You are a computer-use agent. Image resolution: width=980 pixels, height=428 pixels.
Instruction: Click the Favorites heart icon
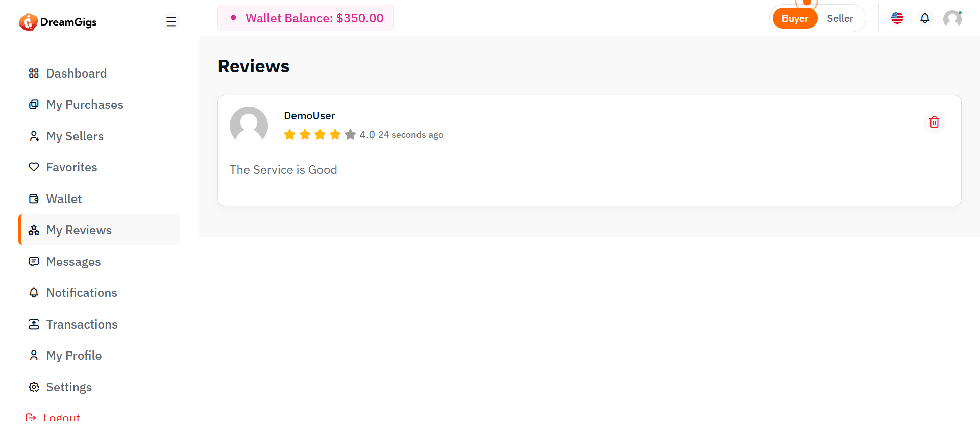click(x=34, y=167)
